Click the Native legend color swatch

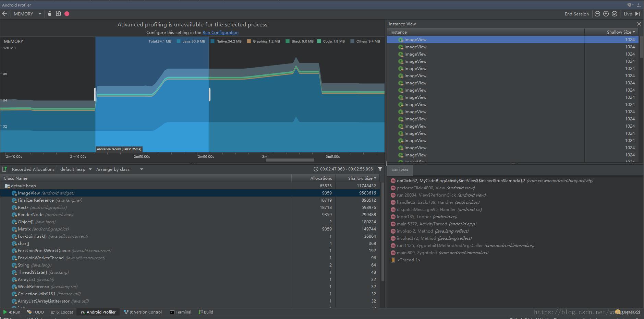tap(212, 41)
